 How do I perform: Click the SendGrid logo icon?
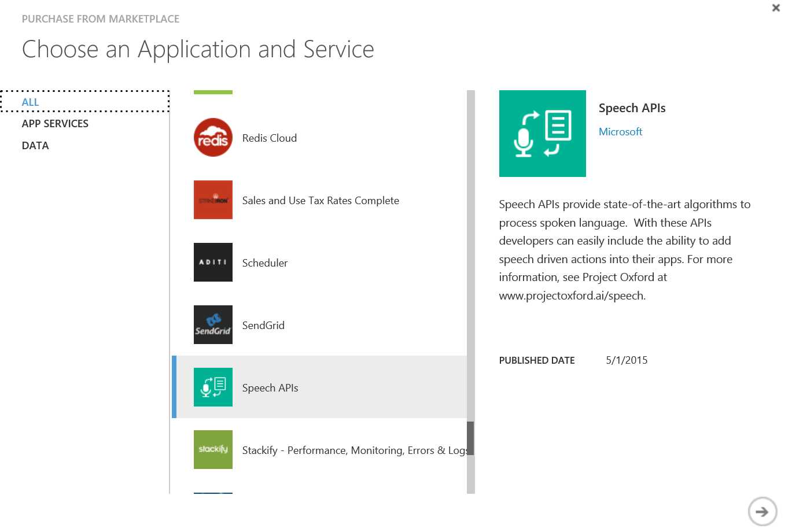tap(213, 325)
